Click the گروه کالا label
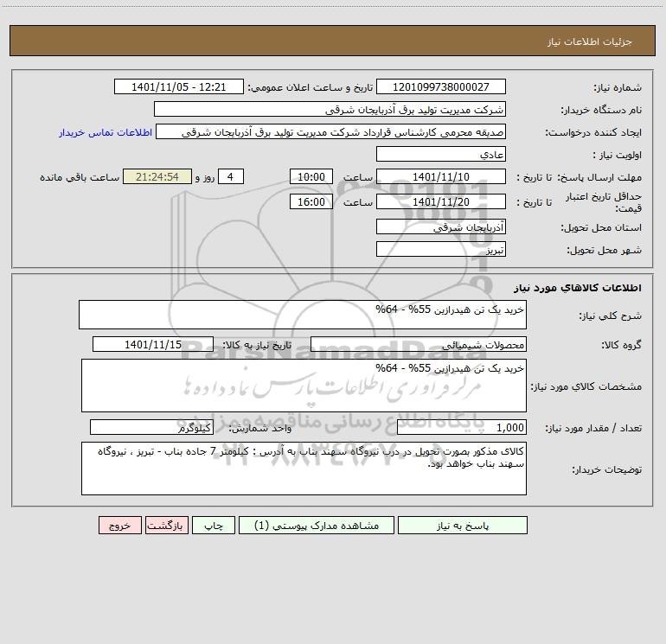Viewport: 666px width, 644px height. click(621, 345)
